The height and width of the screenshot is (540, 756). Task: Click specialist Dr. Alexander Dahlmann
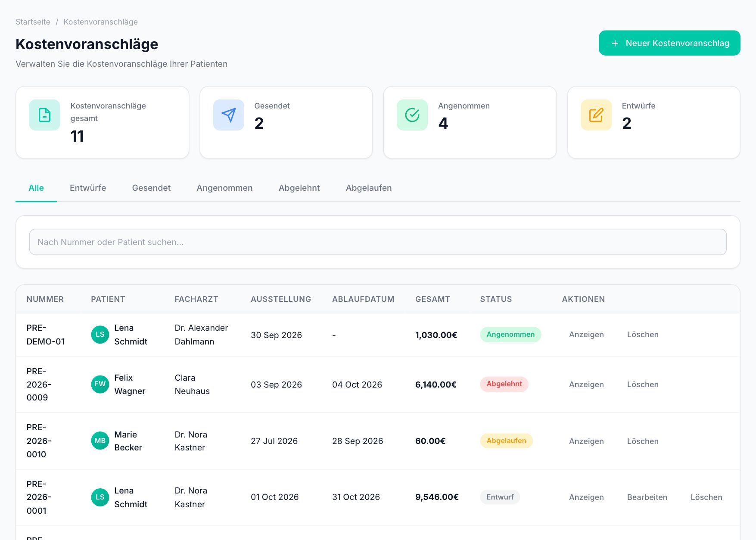(201, 335)
